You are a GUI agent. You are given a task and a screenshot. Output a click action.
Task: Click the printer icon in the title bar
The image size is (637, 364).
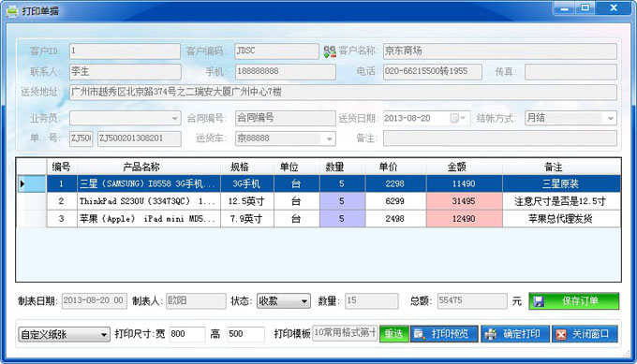point(12,11)
